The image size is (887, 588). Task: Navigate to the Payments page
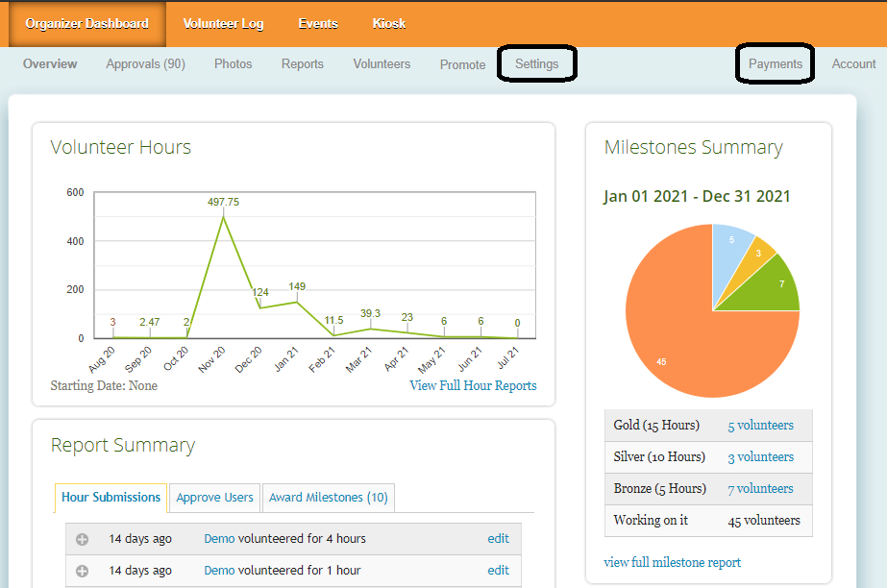(x=775, y=64)
